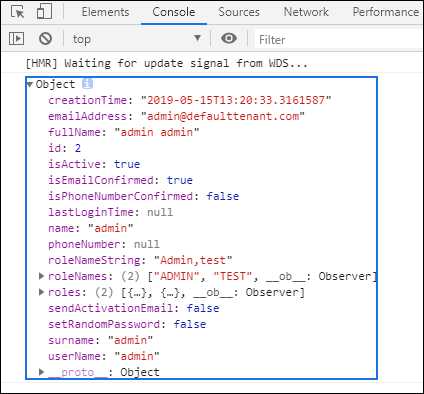
Task: Click the info badge next to Object
Action: pyautogui.click(x=87, y=84)
